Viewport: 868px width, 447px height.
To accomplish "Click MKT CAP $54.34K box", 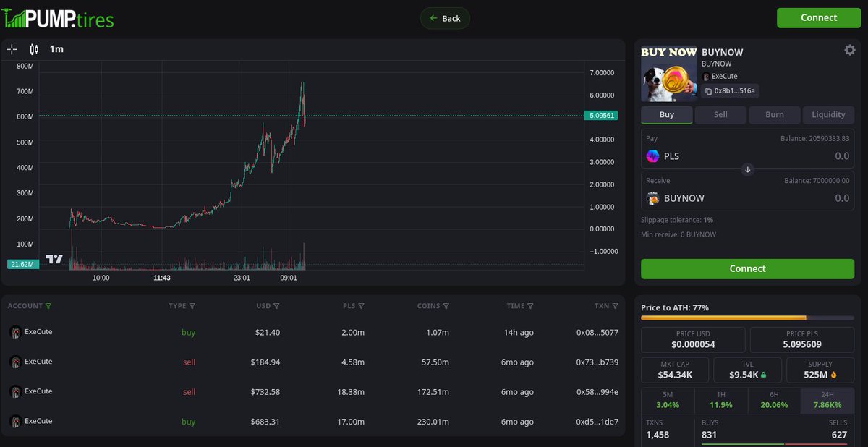I will coord(676,370).
